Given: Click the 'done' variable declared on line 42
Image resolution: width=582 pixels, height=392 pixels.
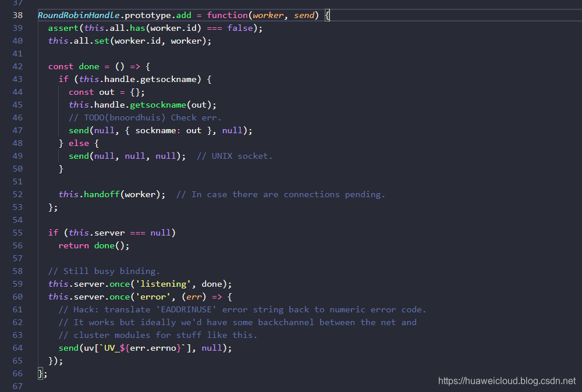Looking at the screenshot, I should [89, 66].
